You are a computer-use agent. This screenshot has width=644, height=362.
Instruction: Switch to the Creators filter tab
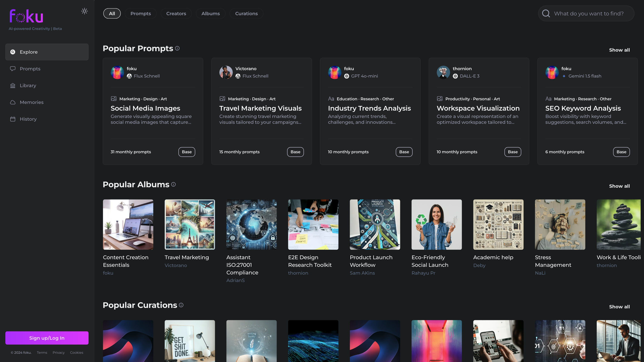tap(176, 13)
